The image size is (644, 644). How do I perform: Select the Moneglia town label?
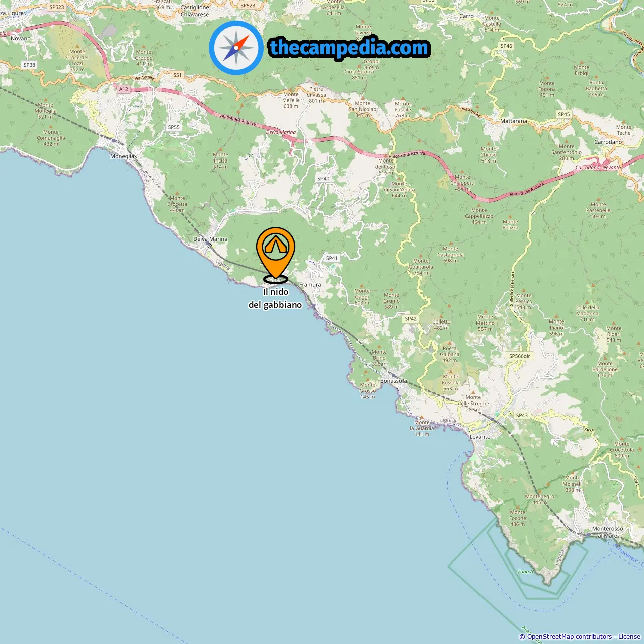pos(122,156)
